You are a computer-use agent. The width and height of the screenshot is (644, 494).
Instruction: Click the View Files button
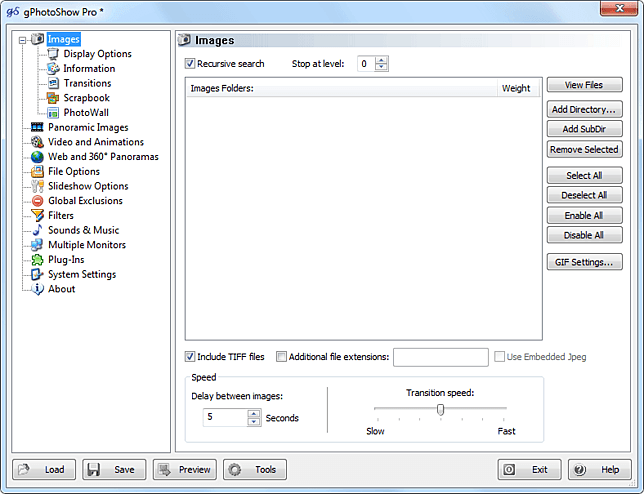584,85
